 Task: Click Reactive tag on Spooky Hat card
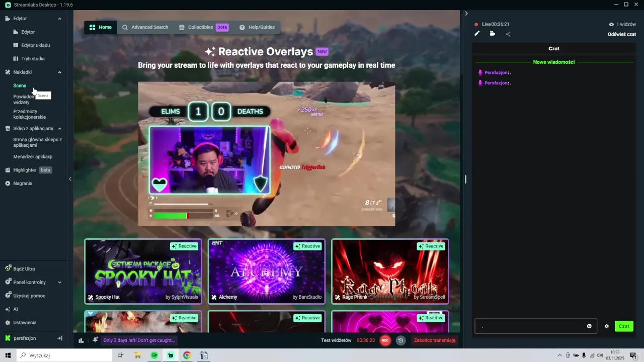[184, 246]
